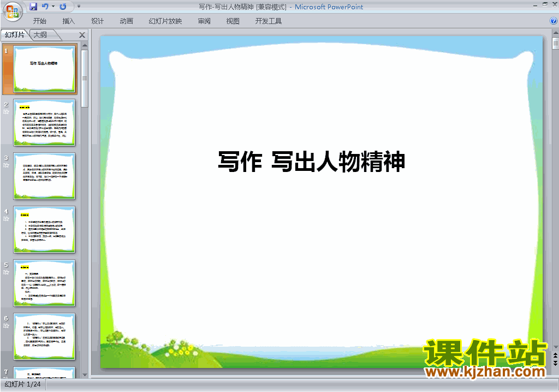The width and height of the screenshot is (559, 392).
Task: Close the slide thumbnail pane
Action: (82, 35)
